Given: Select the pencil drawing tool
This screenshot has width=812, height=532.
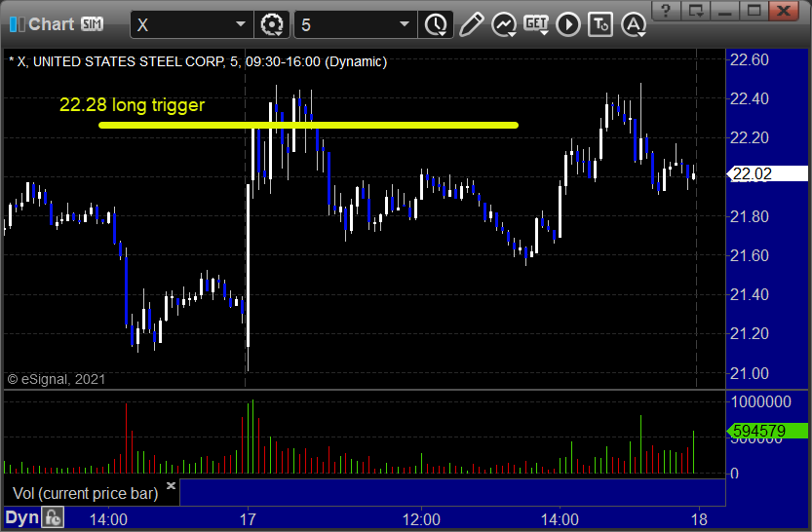Looking at the screenshot, I should (x=471, y=24).
